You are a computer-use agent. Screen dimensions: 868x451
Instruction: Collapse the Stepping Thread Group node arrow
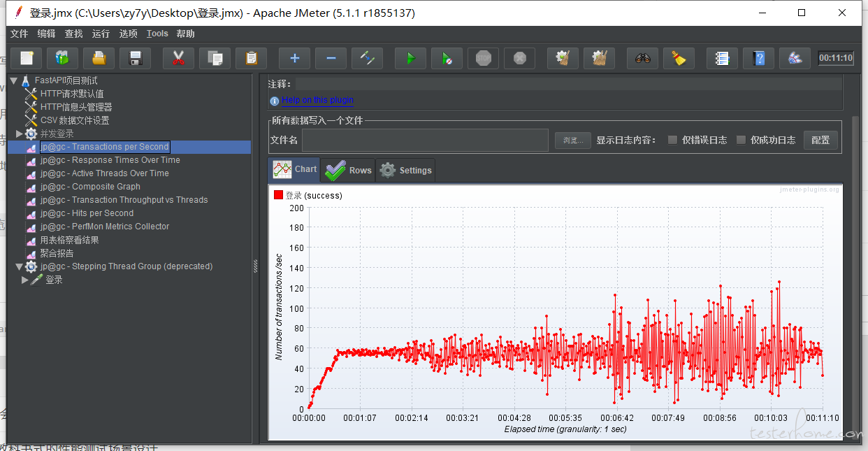pyautogui.click(x=19, y=266)
